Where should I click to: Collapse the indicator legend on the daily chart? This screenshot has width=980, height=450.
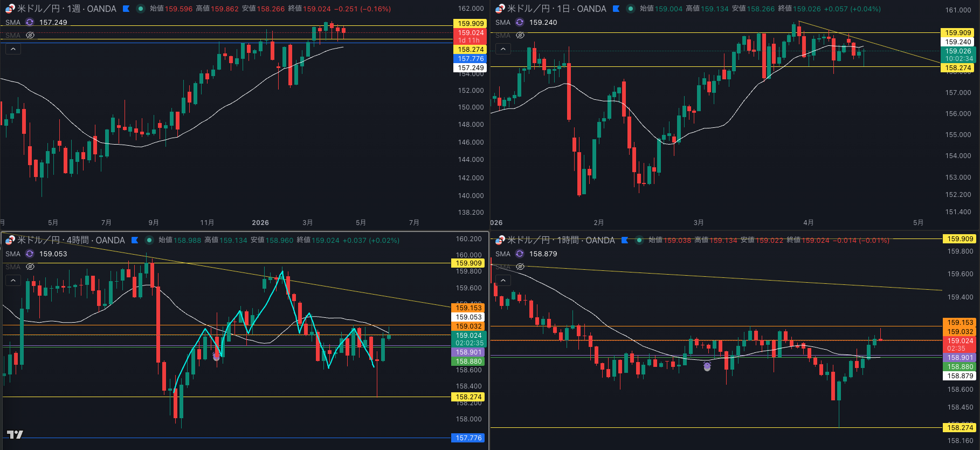point(503,49)
